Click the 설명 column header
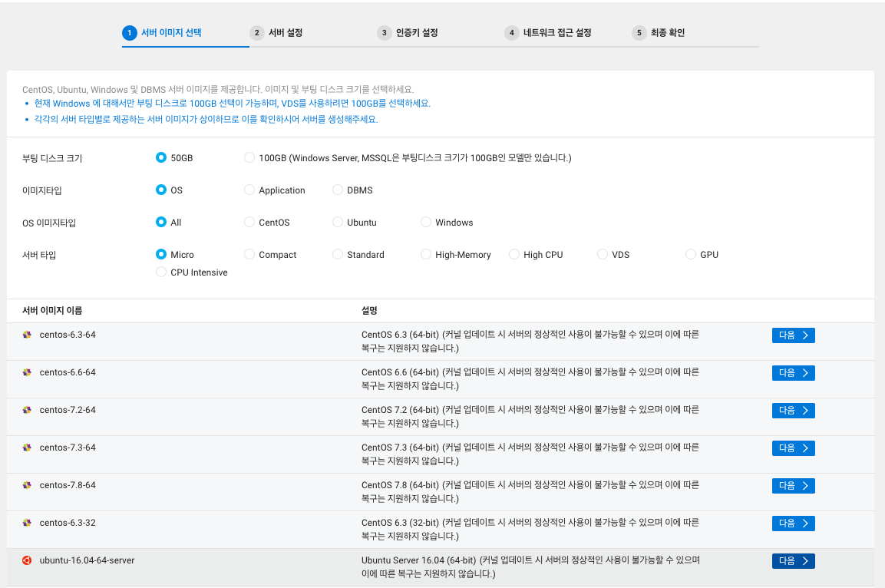The height and width of the screenshot is (588, 885). [x=369, y=310]
